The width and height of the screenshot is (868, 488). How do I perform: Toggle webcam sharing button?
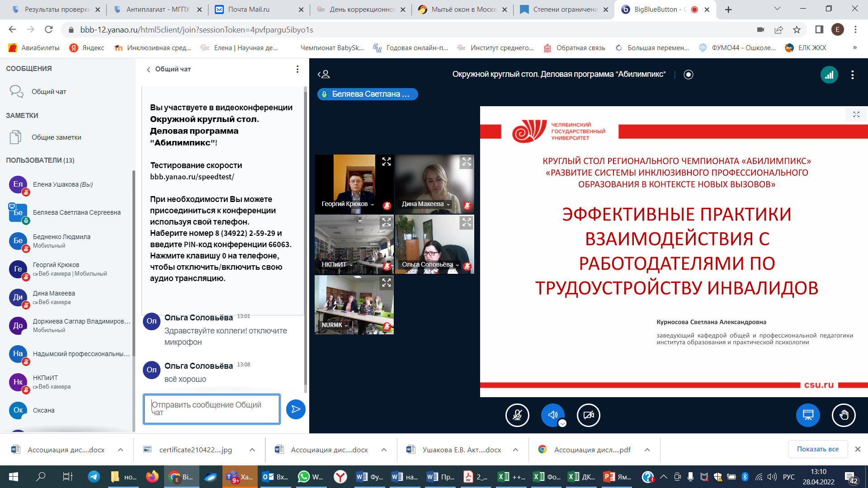click(x=588, y=415)
